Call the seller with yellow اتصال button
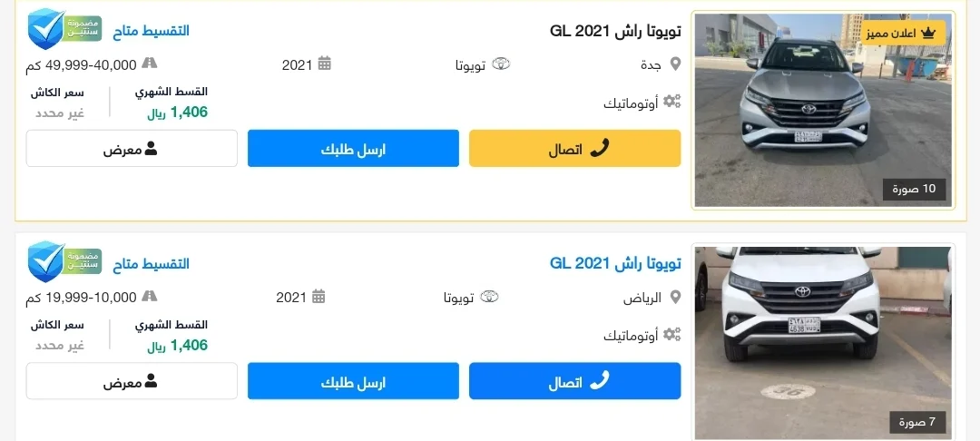 (x=575, y=149)
